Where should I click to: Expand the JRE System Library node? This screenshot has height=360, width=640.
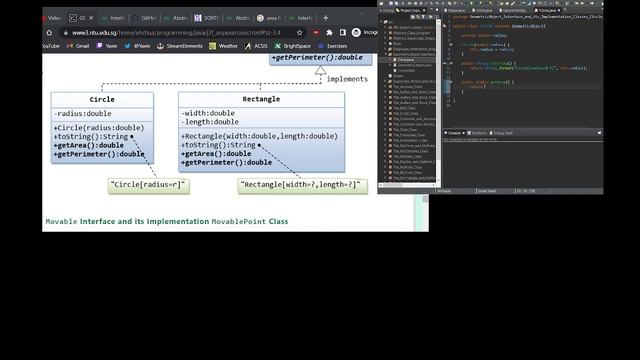coord(385,28)
